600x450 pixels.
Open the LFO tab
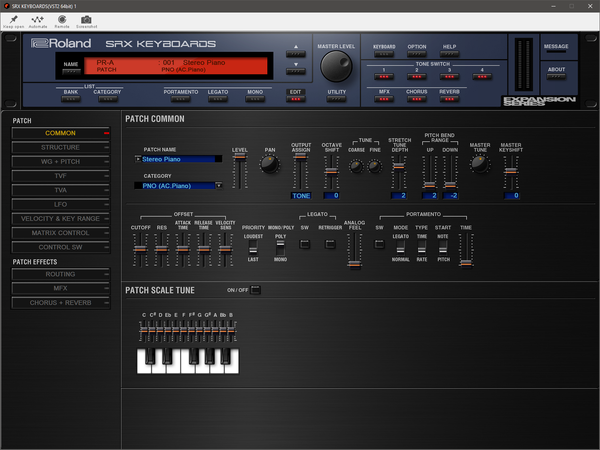tap(60, 204)
